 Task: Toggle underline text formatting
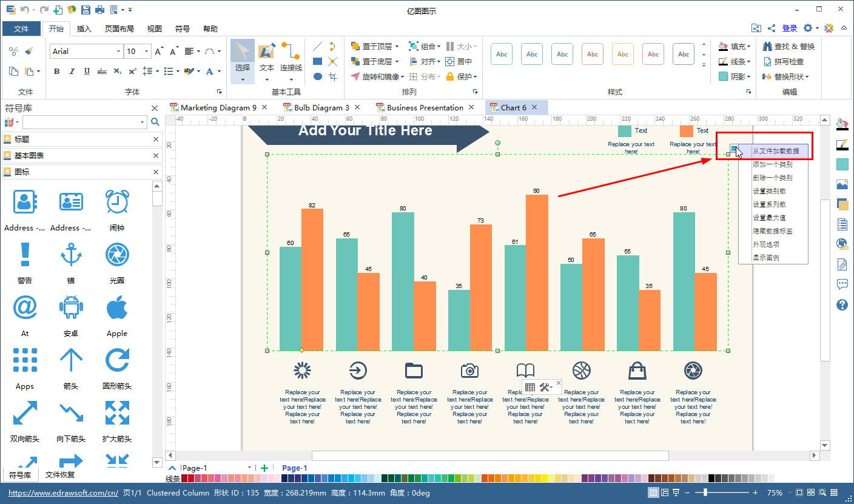click(x=87, y=71)
